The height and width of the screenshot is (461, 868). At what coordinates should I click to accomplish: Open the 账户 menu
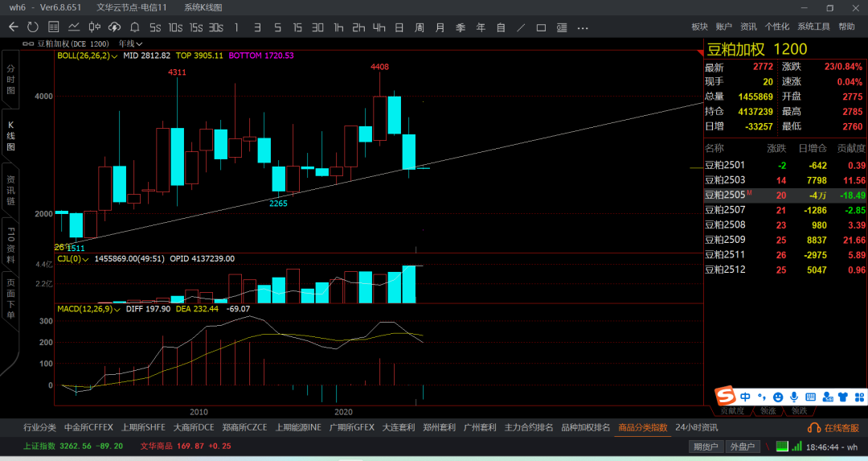pyautogui.click(x=723, y=27)
